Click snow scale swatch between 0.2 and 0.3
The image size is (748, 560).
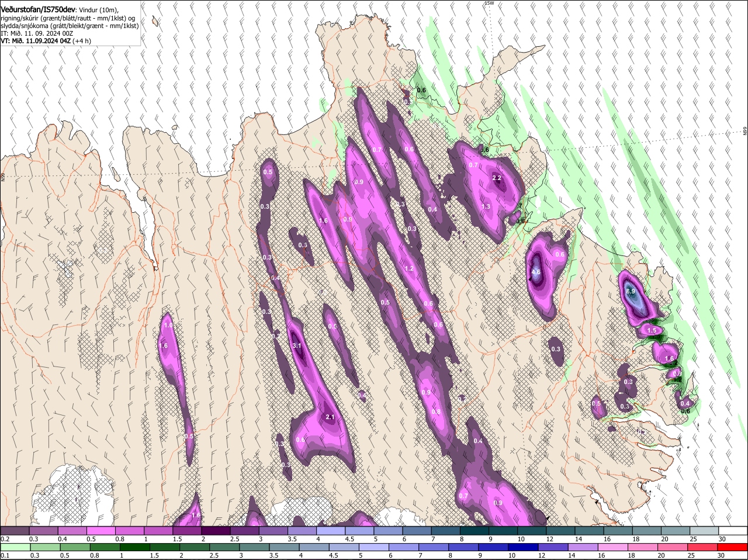[15, 530]
